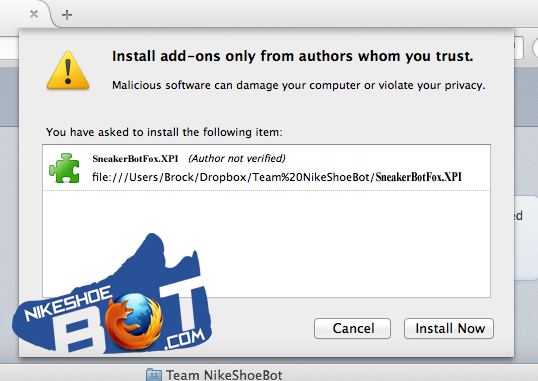Click the file path of SneakerBotFox.XPI
Image resolution: width=538 pixels, height=381 pixels.
pyautogui.click(x=277, y=177)
